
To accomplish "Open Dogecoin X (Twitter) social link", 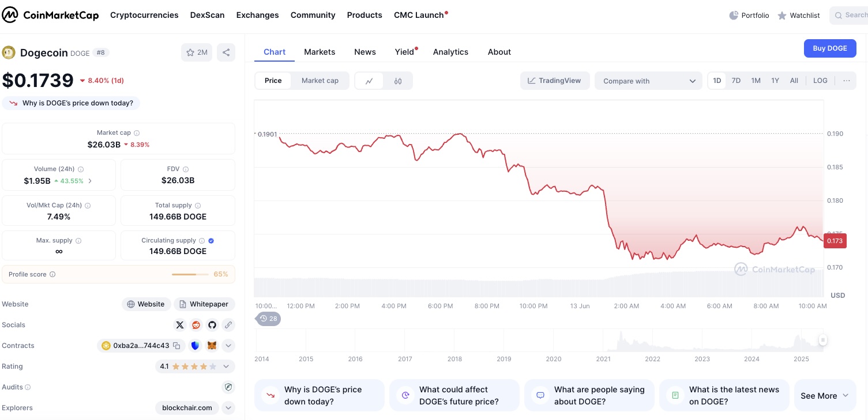I will [180, 325].
